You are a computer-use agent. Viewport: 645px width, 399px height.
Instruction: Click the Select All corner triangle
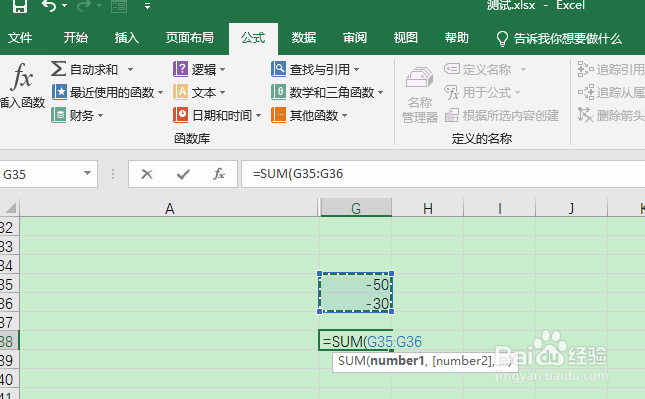coord(10,207)
